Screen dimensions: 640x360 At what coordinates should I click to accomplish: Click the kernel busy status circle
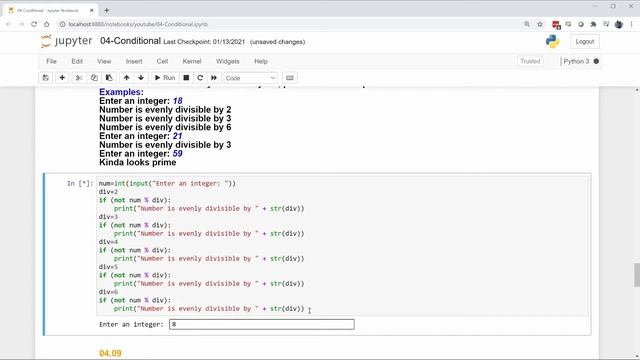coord(596,61)
